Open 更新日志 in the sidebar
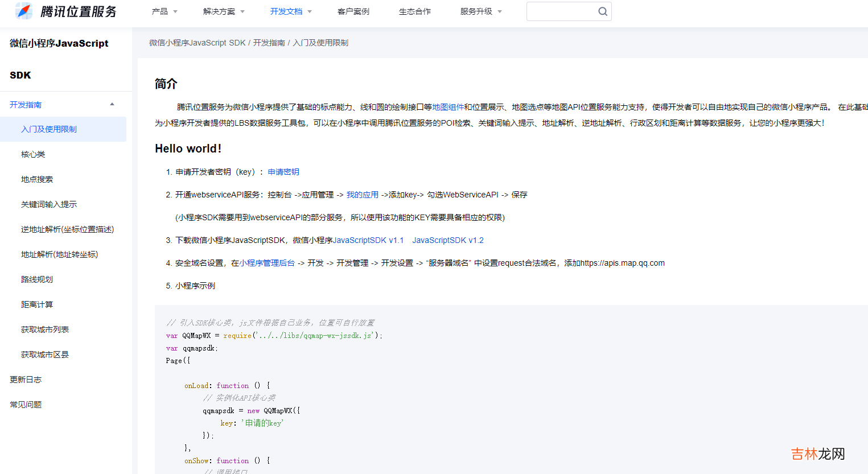Screen dimensions: 868x474 point(26,380)
